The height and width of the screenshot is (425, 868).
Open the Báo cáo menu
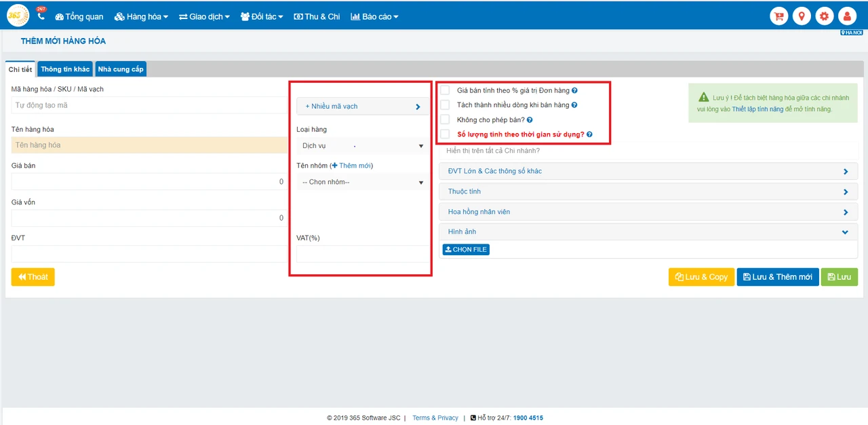click(375, 16)
